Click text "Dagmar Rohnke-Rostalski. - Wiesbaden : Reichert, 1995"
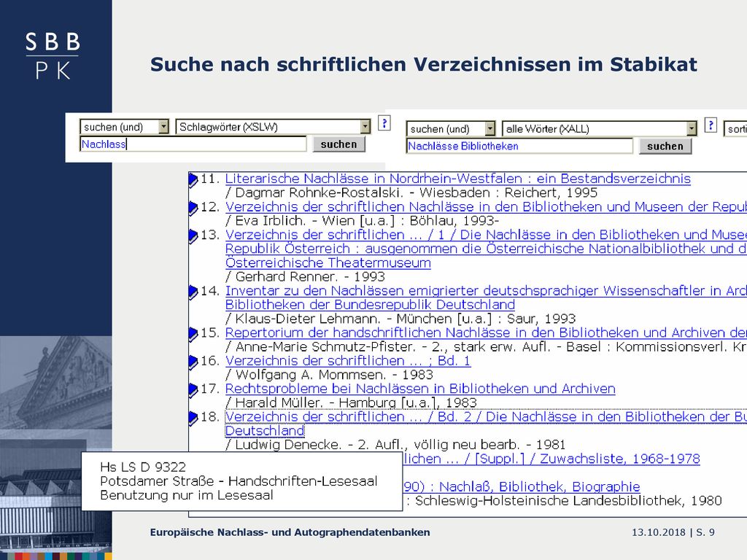 (417, 192)
